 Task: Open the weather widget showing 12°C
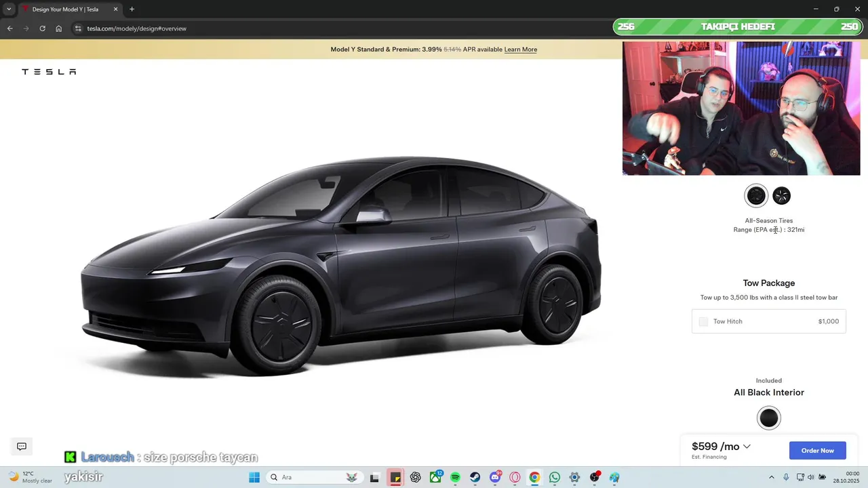pyautogui.click(x=31, y=477)
